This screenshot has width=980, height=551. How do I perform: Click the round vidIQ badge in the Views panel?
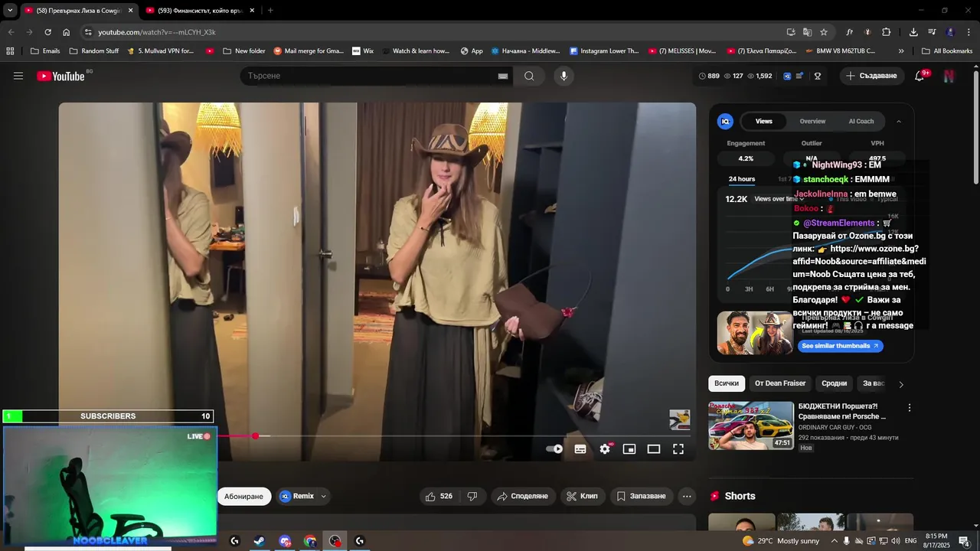(725, 121)
